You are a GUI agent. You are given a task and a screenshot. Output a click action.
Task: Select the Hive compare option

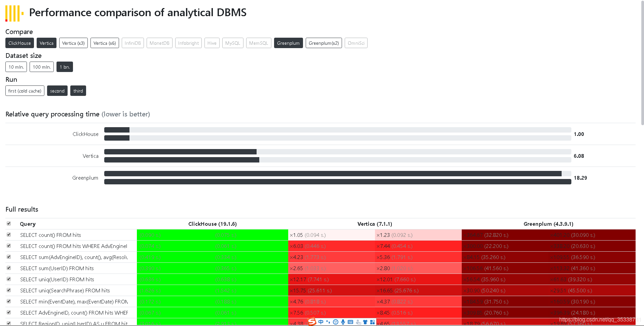click(x=212, y=43)
